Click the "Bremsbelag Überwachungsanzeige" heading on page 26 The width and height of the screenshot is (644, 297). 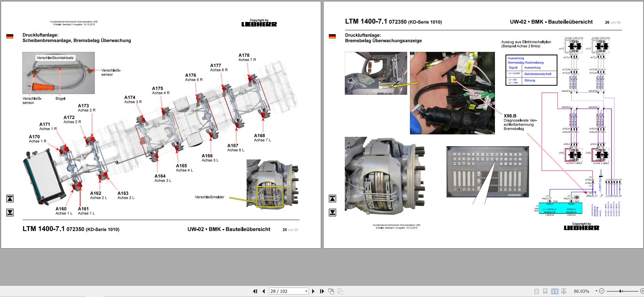click(x=383, y=41)
